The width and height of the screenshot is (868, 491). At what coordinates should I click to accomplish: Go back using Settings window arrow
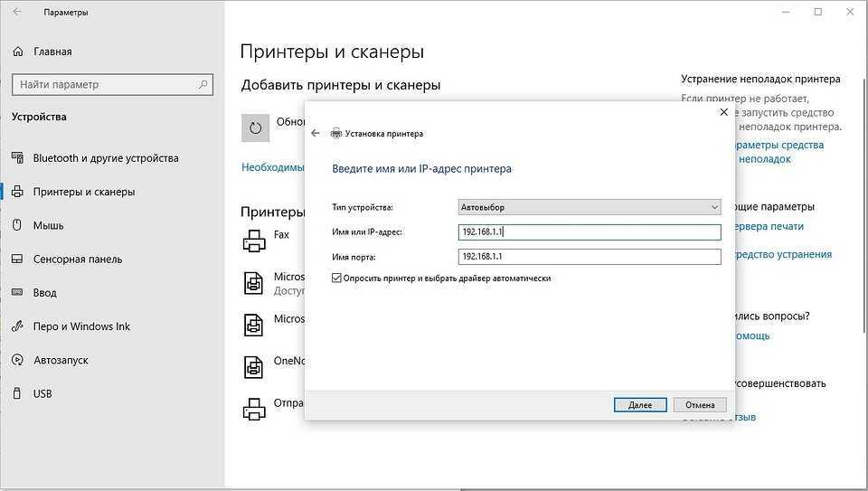[x=17, y=12]
